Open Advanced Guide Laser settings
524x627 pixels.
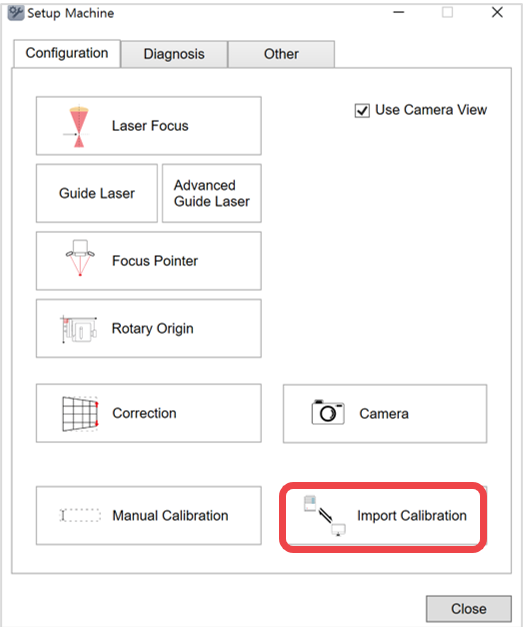tap(212, 193)
